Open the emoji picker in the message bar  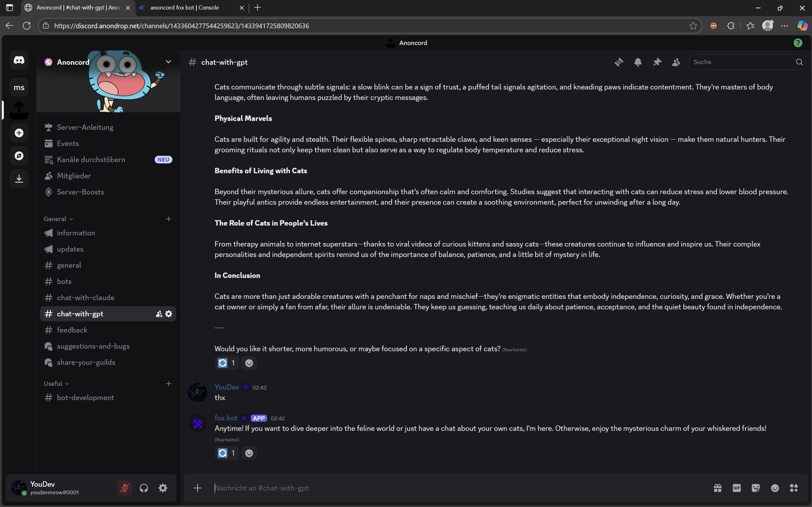coord(775,488)
